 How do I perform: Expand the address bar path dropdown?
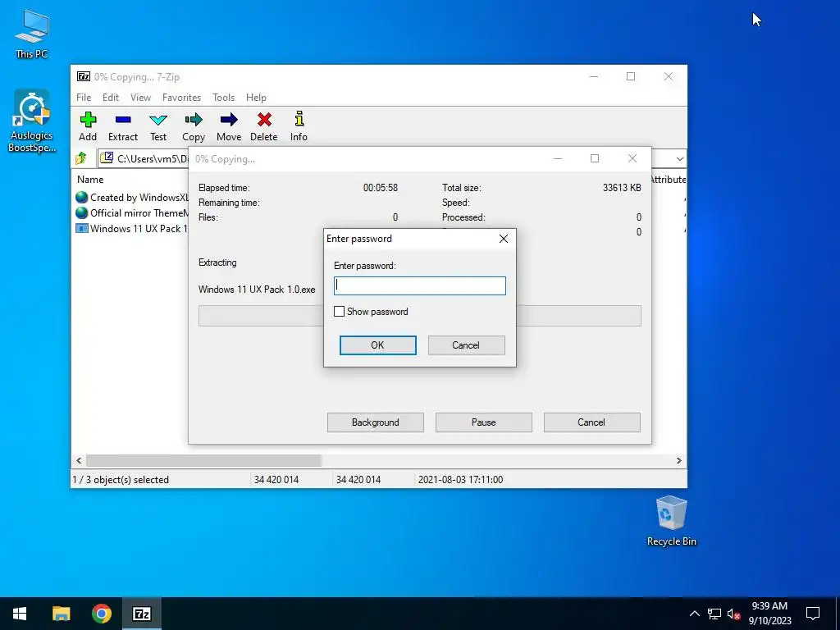pos(679,158)
